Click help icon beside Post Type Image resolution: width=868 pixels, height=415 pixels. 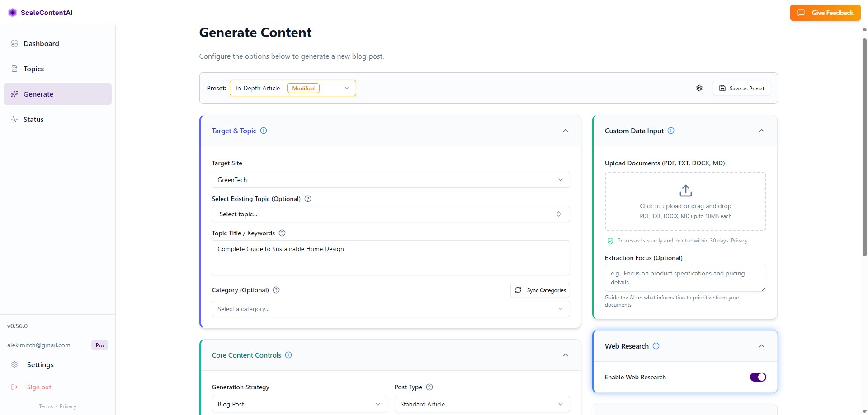click(429, 387)
